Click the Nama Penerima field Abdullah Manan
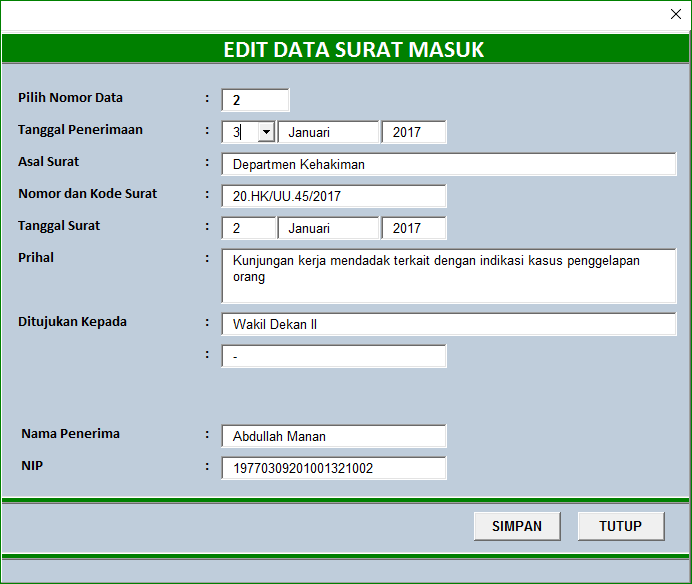Viewport: 692px width, 584px height. coord(334,436)
